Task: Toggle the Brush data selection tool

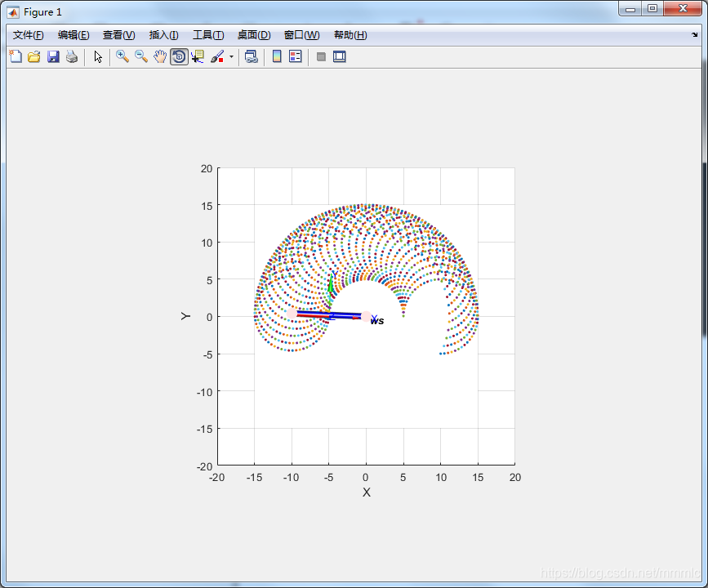Action: pos(217,56)
